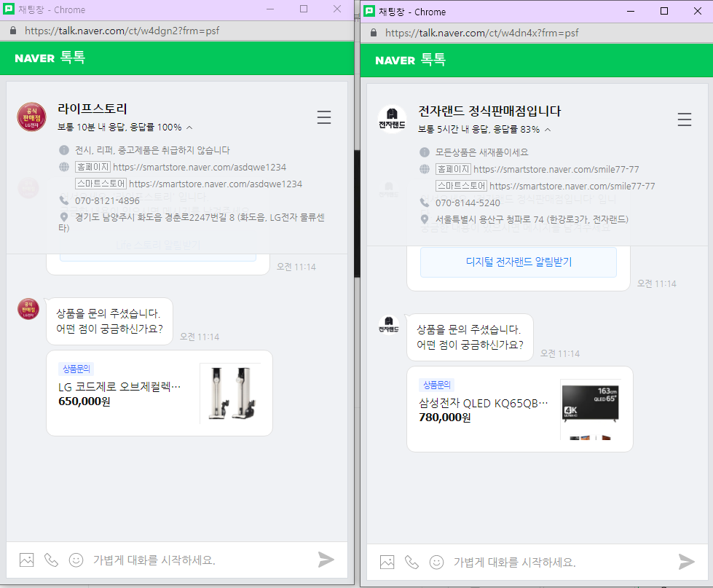Open 라이프스토리 홈페이지 smartstore link
Viewport: 713px width, 588px height.
[200, 167]
